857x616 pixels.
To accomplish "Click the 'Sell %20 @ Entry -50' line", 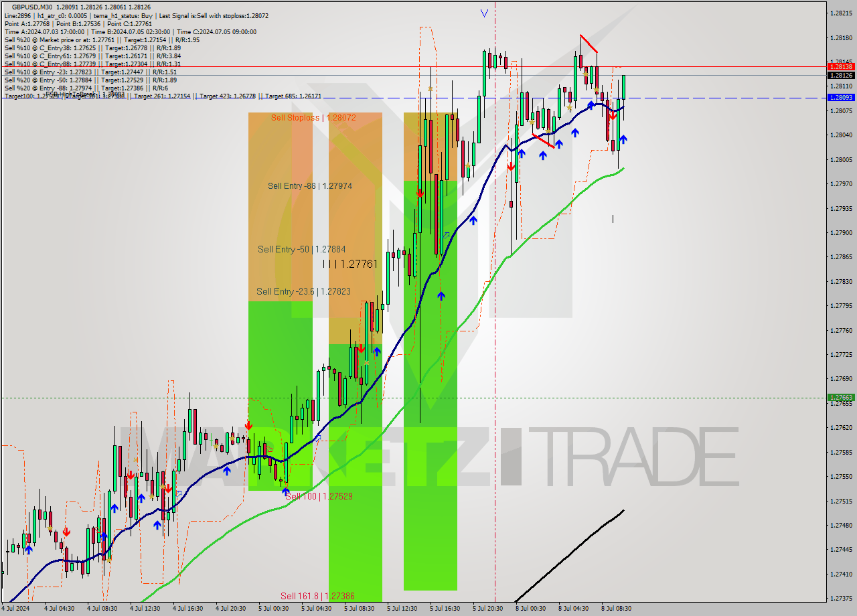I will pos(90,80).
